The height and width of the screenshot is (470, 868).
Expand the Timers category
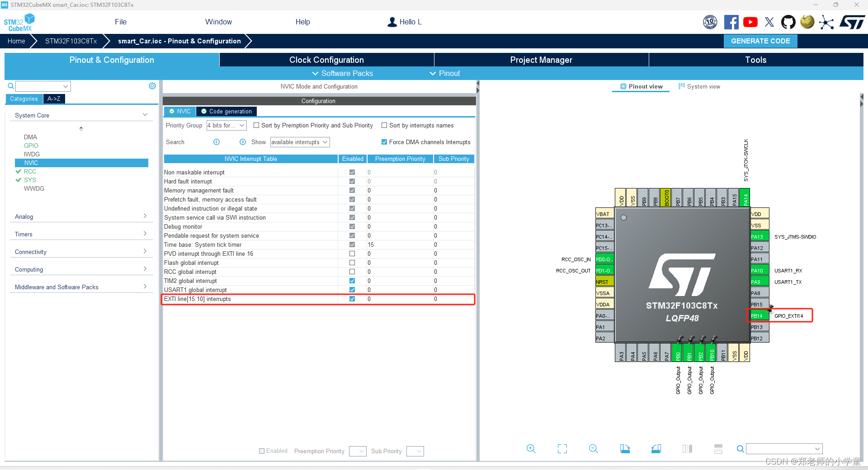point(145,234)
